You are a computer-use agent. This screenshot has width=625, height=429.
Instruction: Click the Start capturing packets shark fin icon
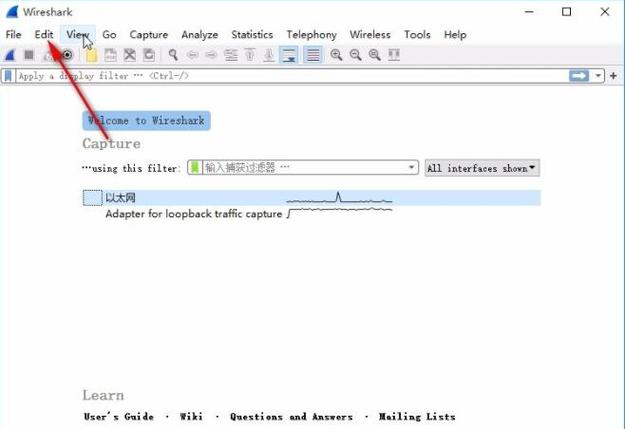[x=9, y=55]
